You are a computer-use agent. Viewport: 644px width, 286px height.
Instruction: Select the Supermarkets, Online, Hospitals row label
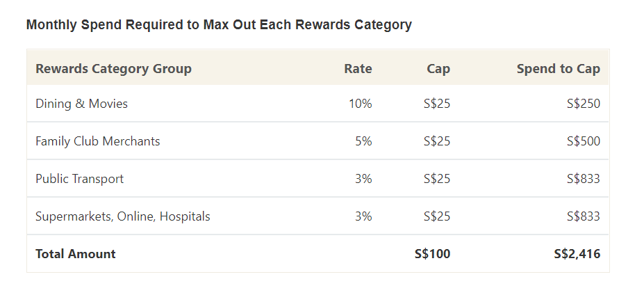123,216
